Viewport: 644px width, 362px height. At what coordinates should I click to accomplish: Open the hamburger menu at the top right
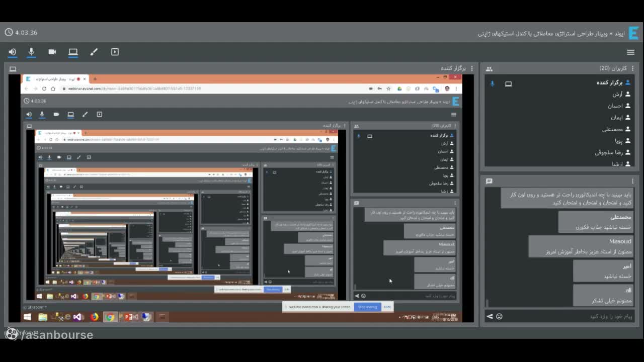pyautogui.click(x=630, y=52)
